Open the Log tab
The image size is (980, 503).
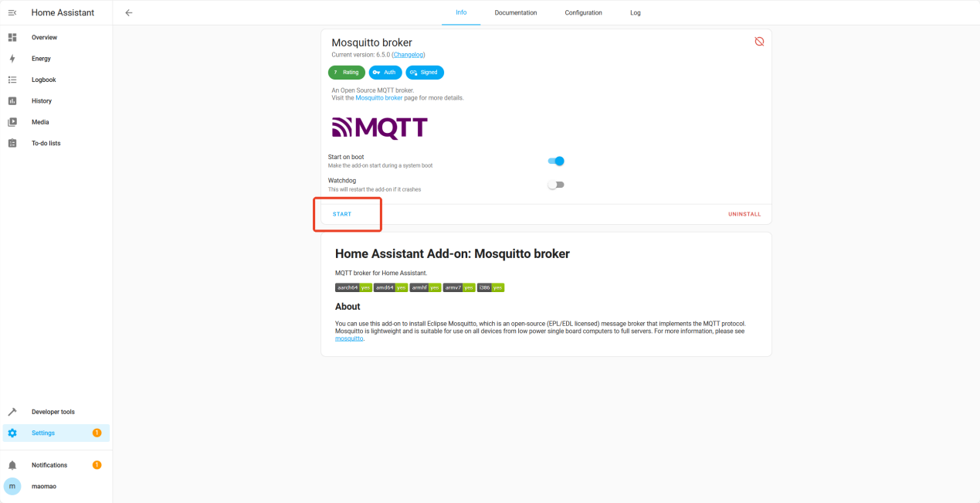pos(635,13)
